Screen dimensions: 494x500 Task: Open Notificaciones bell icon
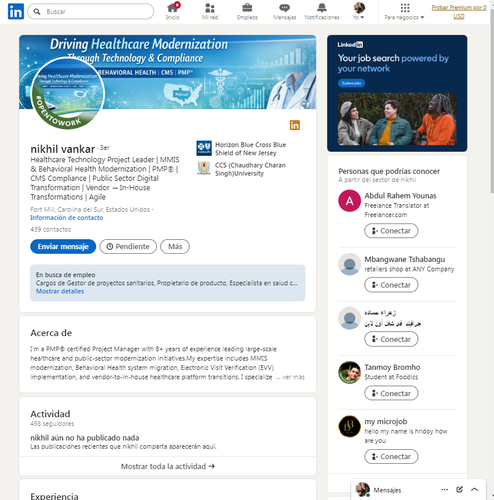[322, 11]
